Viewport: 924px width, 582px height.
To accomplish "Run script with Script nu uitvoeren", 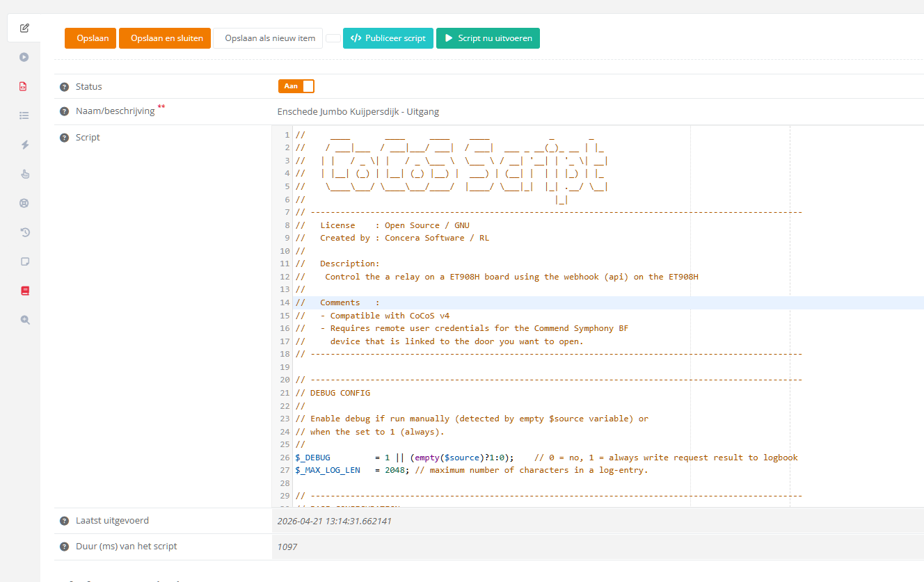I will [x=488, y=38].
